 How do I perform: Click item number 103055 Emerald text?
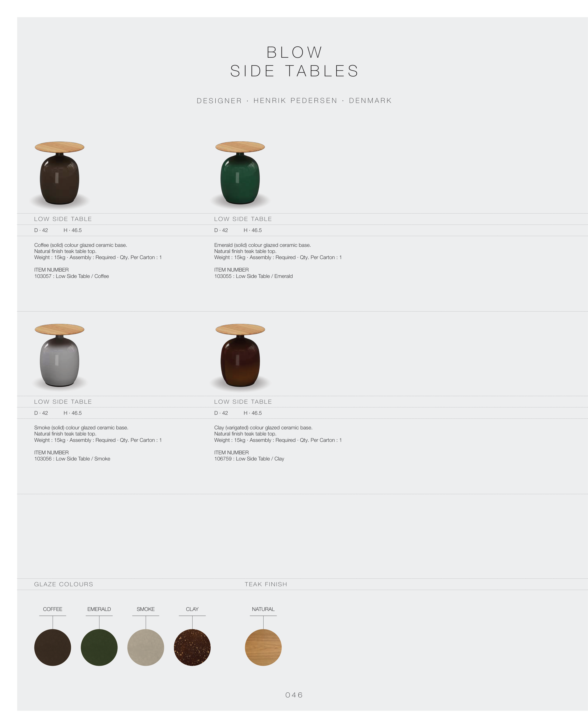coord(253,276)
